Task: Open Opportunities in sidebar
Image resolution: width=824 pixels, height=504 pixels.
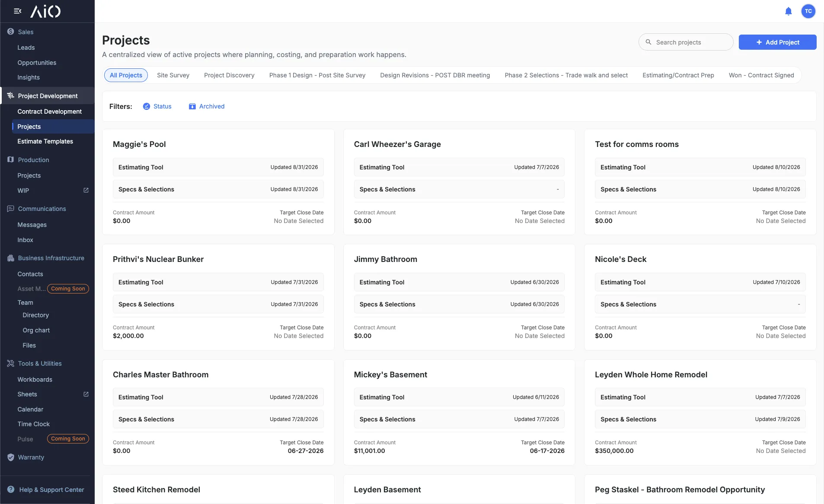Action: pos(37,63)
